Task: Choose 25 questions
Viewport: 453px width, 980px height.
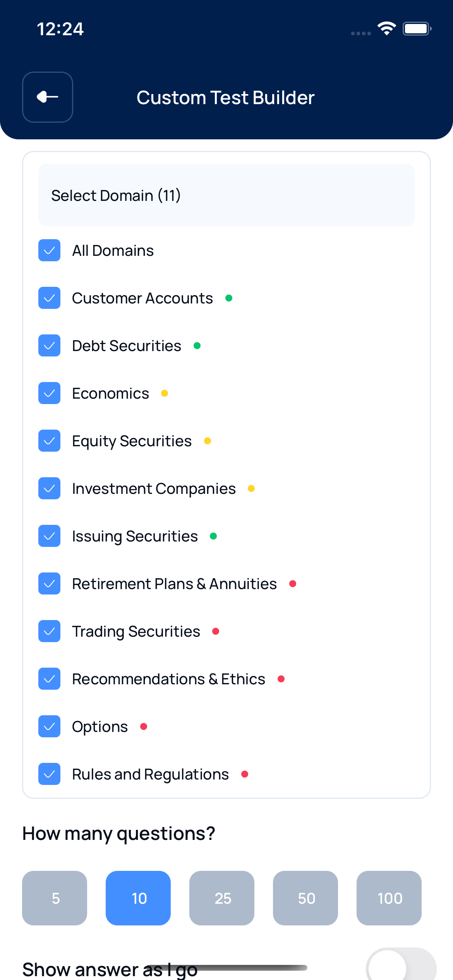Action: tap(222, 898)
